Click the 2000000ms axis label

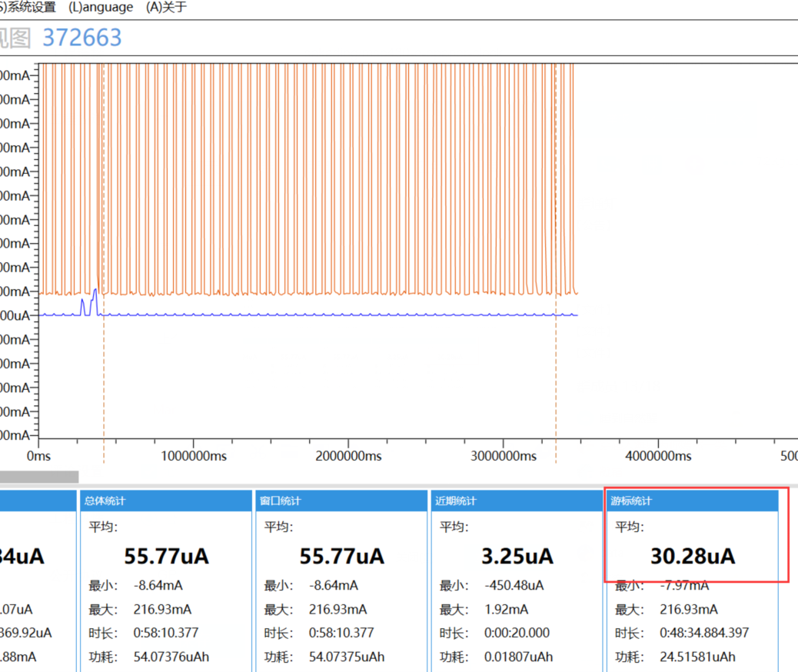click(x=348, y=456)
